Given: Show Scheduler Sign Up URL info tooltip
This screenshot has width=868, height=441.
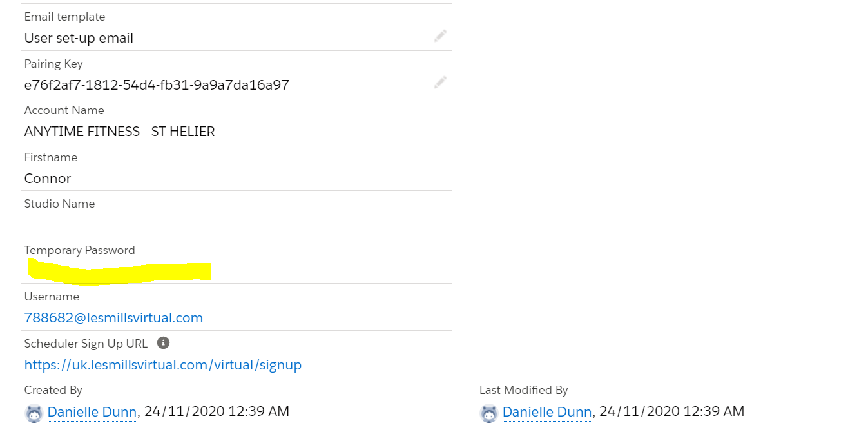Looking at the screenshot, I should click(163, 342).
